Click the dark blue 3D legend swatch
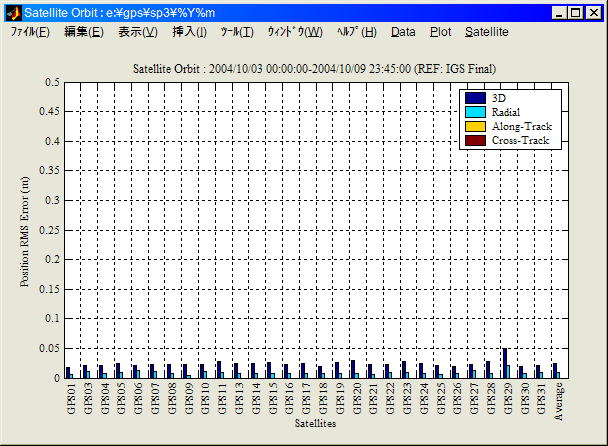Image resolution: width=608 pixels, height=446 pixels. point(476,98)
